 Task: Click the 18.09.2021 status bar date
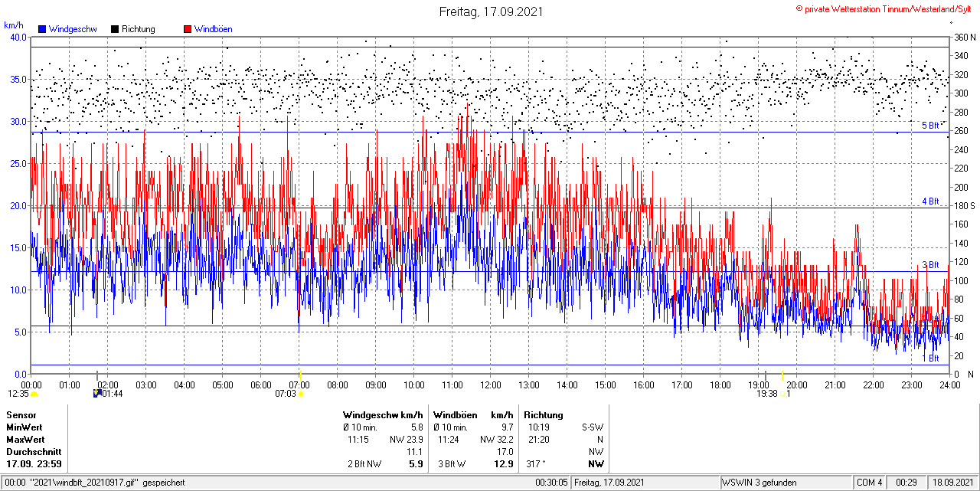[x=954, y=483]
